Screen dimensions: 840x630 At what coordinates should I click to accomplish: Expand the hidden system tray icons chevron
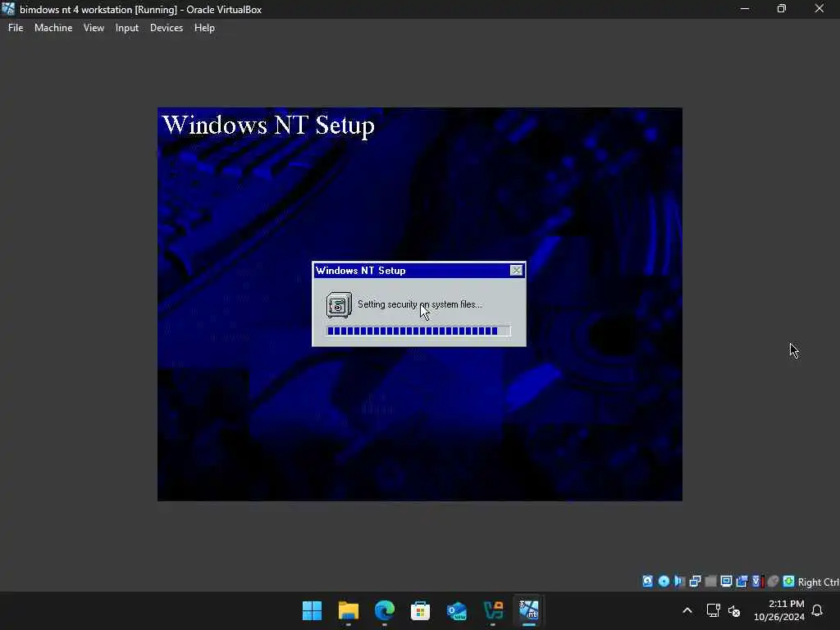(687, 610)
